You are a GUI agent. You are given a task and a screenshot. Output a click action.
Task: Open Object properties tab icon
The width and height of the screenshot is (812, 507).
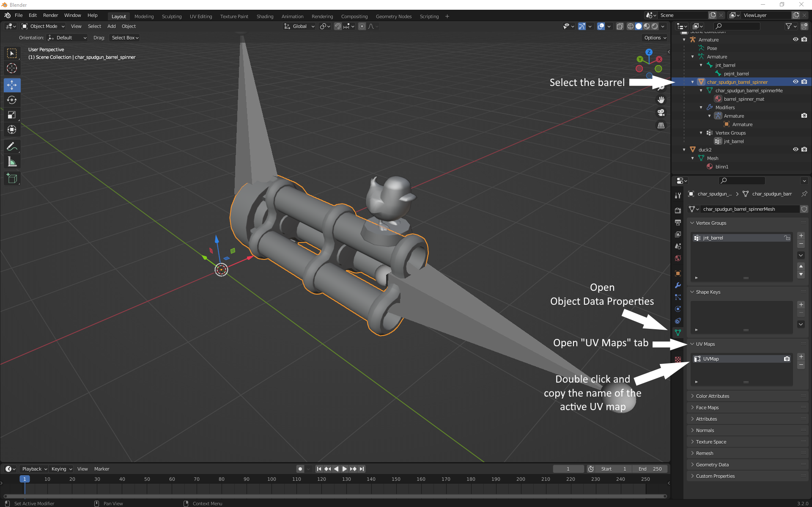point(678,273)
